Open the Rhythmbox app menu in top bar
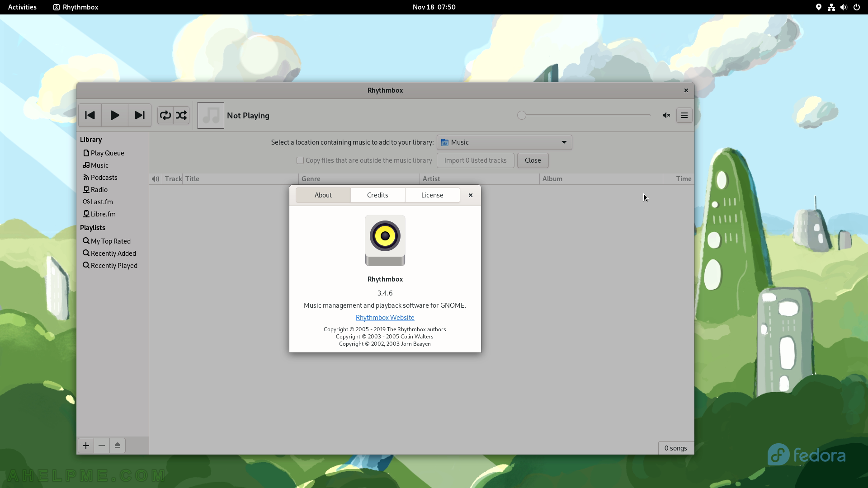868x488 pixels. click(75, 7)
